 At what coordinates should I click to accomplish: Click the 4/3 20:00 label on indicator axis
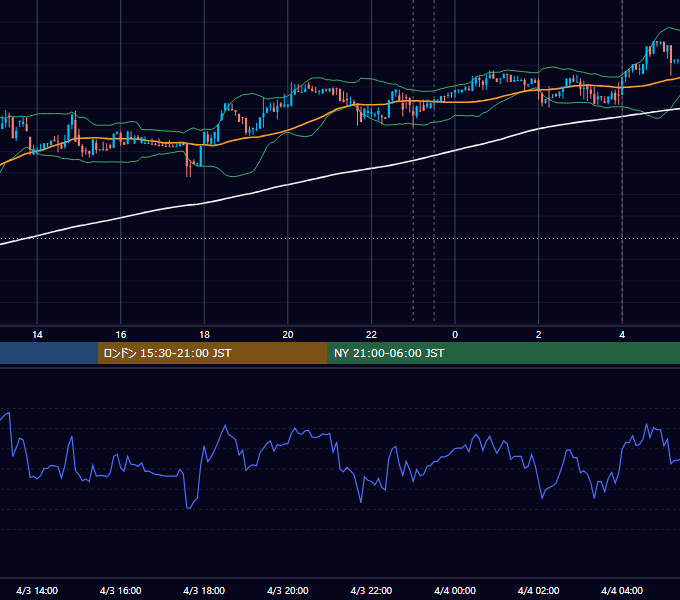288,590
